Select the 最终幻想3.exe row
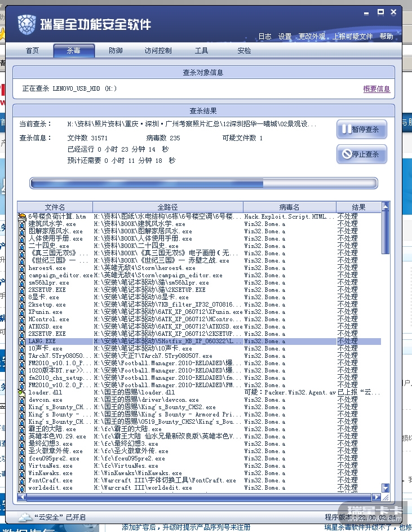 [x=200, y=444]
